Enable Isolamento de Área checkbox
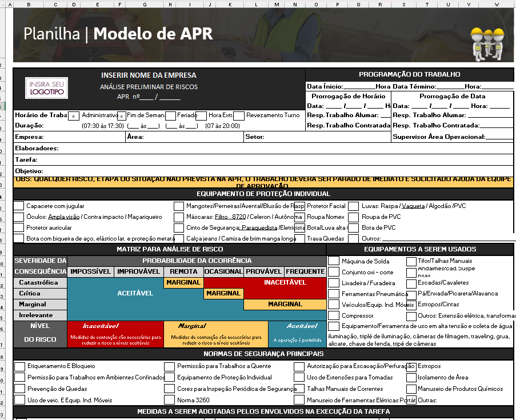 (x=410, y=377)
